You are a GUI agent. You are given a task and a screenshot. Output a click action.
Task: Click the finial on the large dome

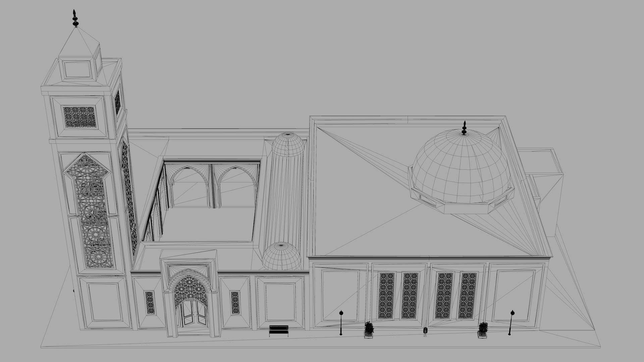click(465, 128)
